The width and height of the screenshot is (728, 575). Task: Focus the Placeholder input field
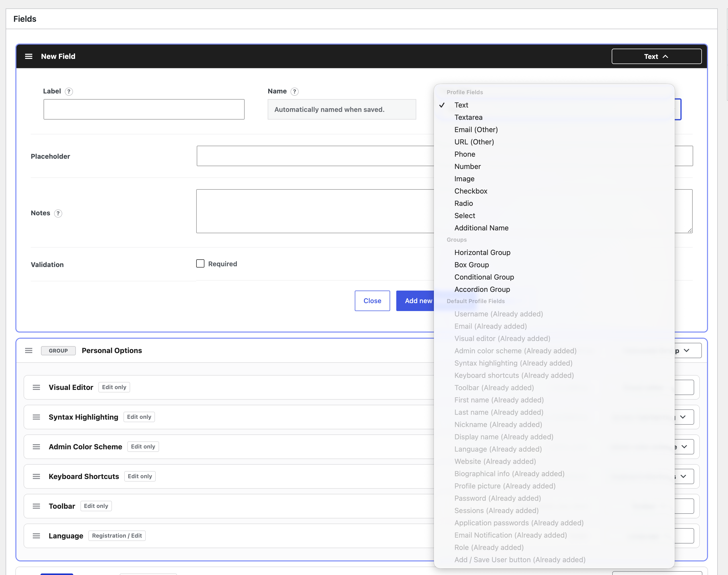coord(315,156)
